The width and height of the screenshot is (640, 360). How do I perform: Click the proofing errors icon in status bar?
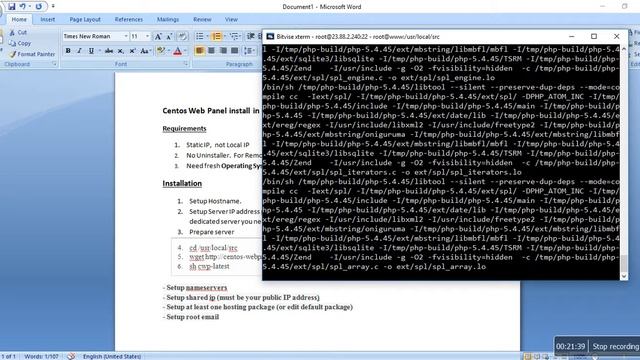click(x=71, y=356)
